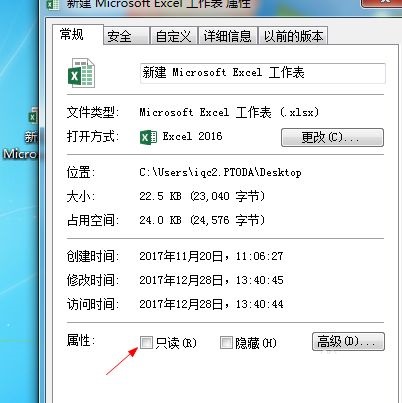Click the file type Microsoft Excel 工作表 (.xlsx) text
Screen dimensions: 402x403
[229, 112]
